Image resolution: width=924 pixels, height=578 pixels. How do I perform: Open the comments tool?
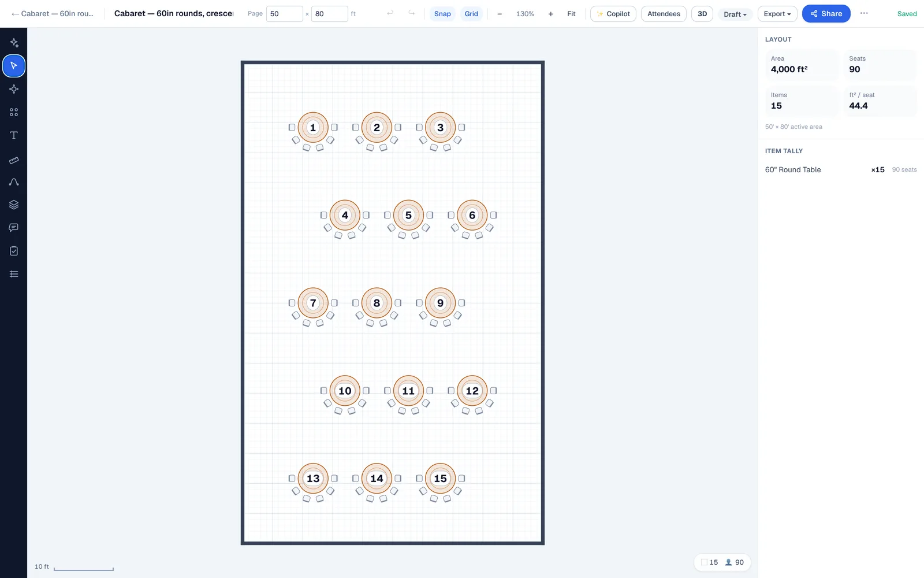point(14,228)
